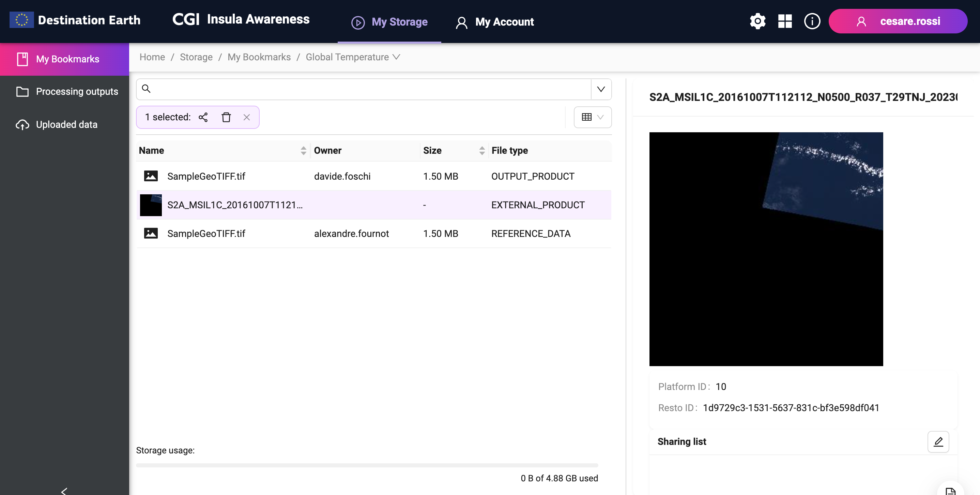The width and height of the screenshot is (980, 495).
Task: Edit the Sharing list with pencil icon
Action: 938,441
